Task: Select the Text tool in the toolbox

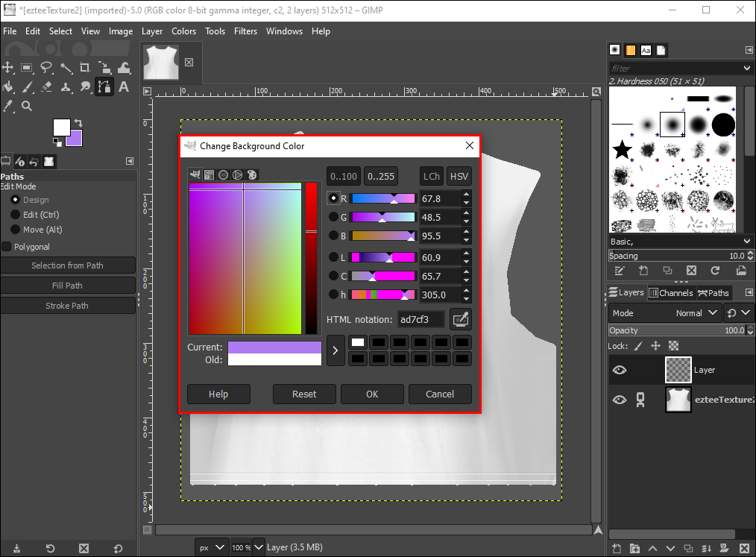Action: point(124,87)
